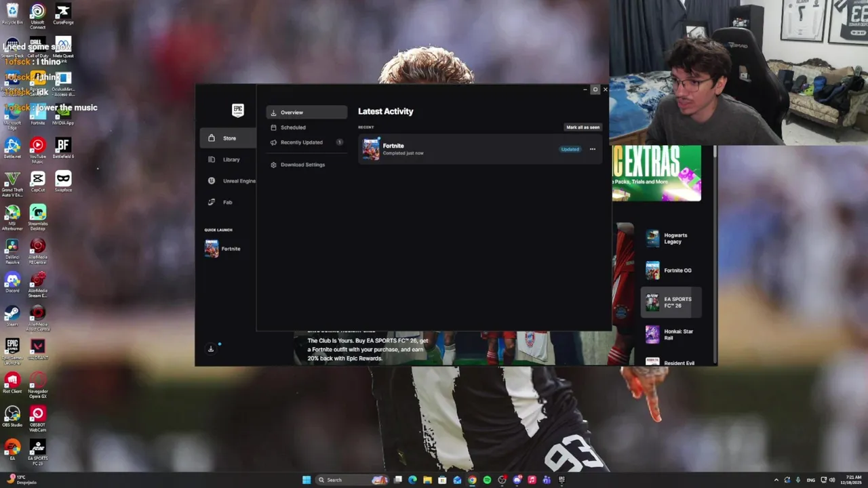This screenshot has height=488, width=868.
Task: Select Honkai: Star Rail in store list
Action: (x=670, y=335)
